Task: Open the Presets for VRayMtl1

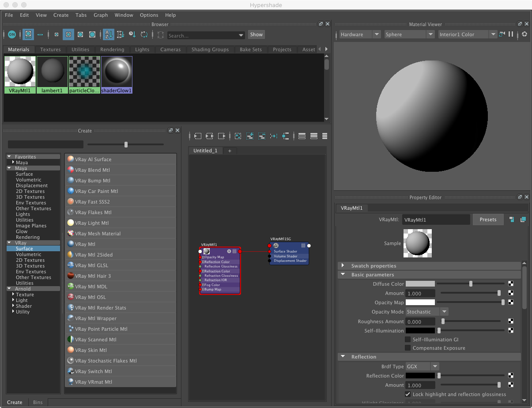Action: point(488,219)
